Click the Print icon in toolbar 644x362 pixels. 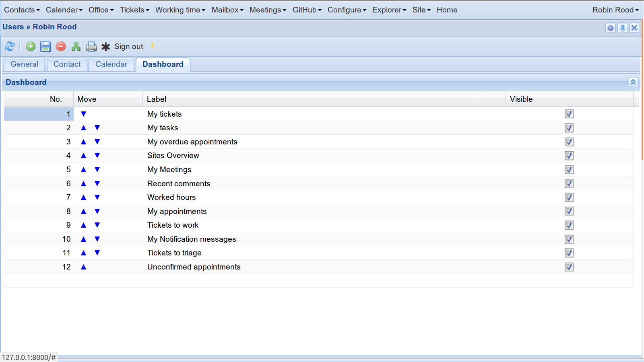pyautogui.click(x=91, y=46)
